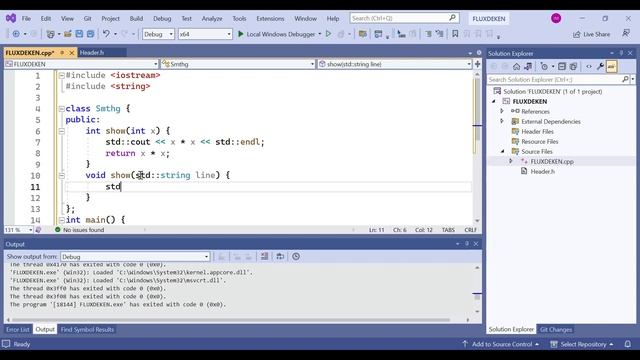640x360 pixels.
Task: Click Clear All icon in Output toolbar
Action: click(x=264, y=256)
